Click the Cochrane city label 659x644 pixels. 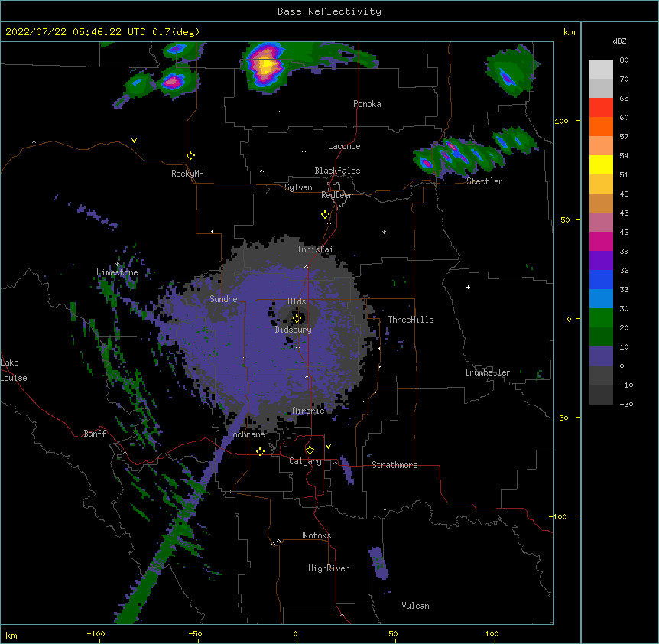pyautogui.click(x=246, y=434)
